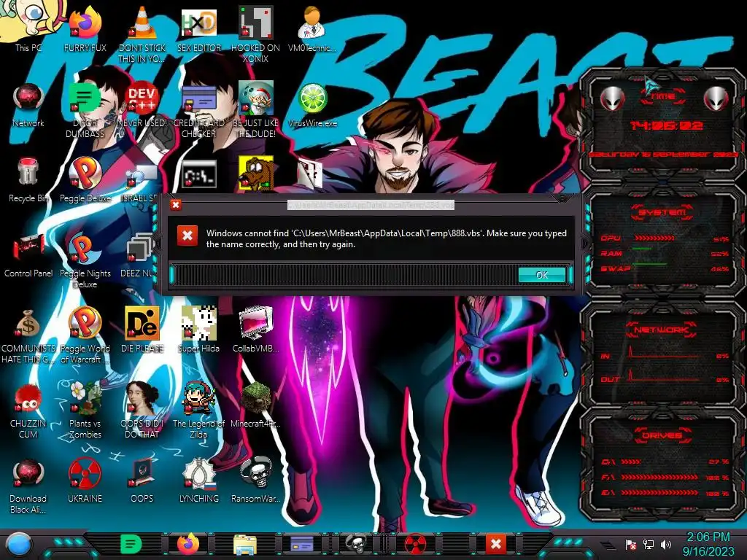Click the Network gadget showing In and Out

click(x=662, y=355)
